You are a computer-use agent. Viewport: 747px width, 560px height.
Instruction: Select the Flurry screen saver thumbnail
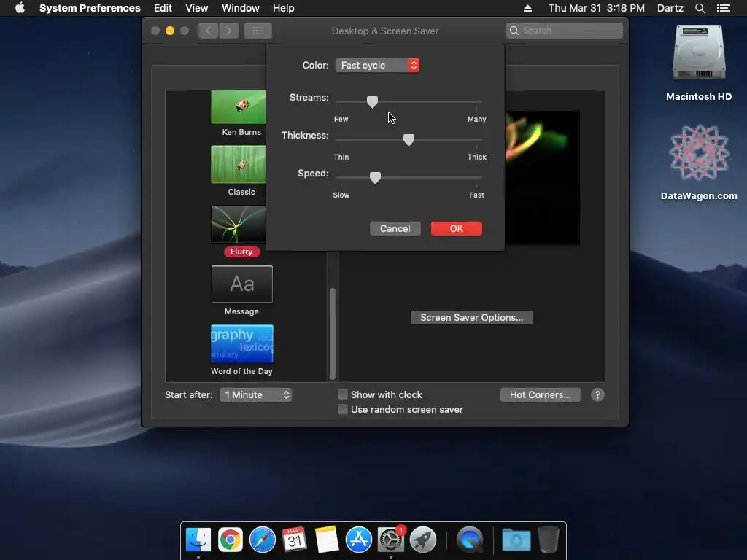pyautogui.click(x=239, y=225)
